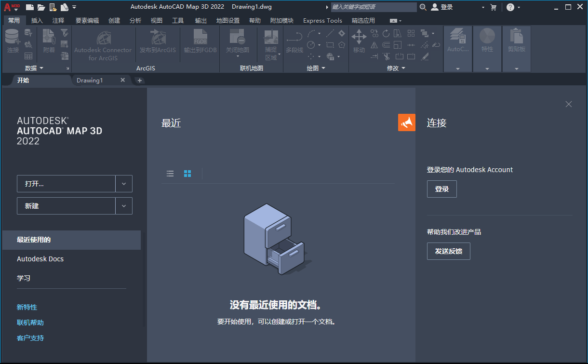Click the help question mark icon
Image resolution: width=588 pixels, height=364 pixels.
point(510,7)
